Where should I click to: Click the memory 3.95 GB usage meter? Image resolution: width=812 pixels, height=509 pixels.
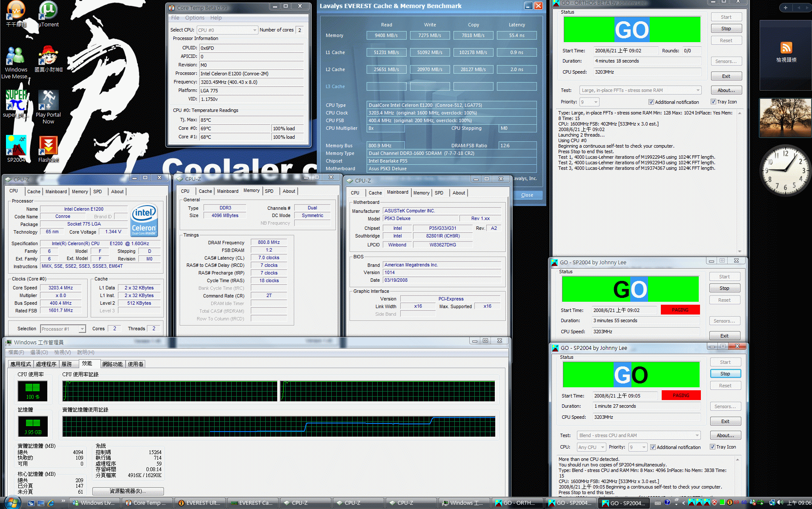(x=33, y=426)
